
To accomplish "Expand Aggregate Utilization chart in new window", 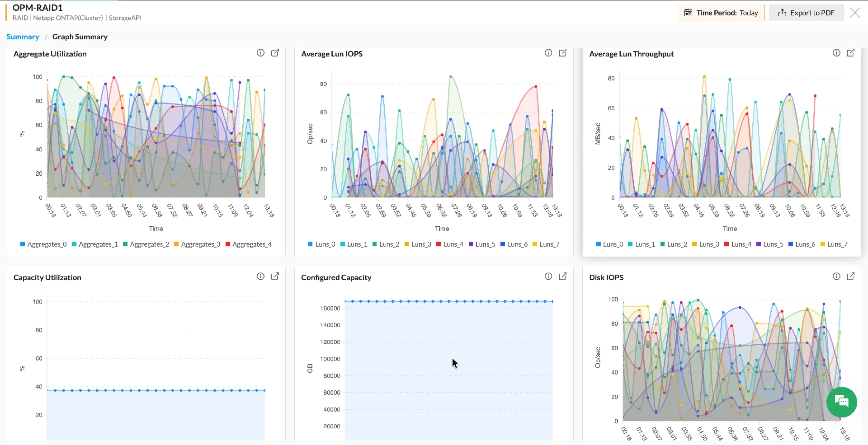I will pyautogui.click(x=275, y=53).
